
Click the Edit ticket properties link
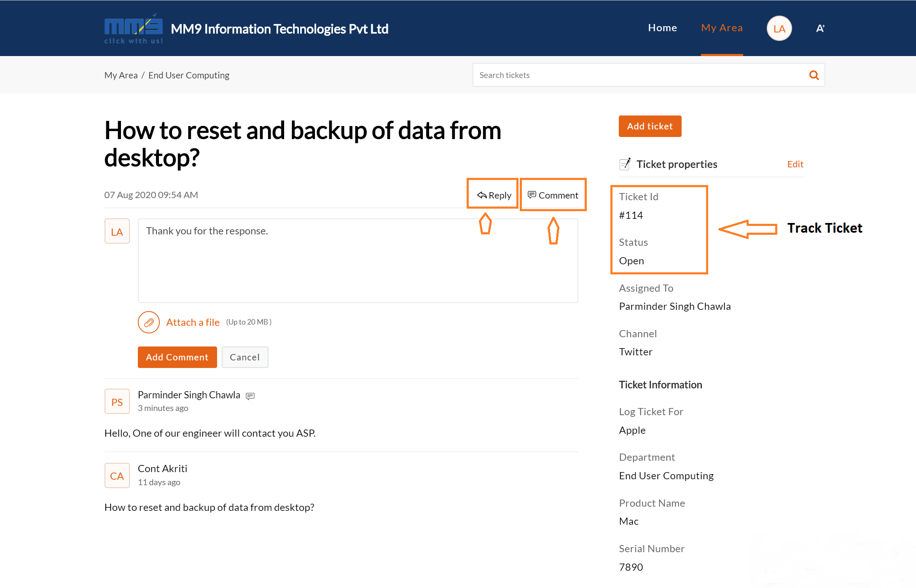(795, 164)
